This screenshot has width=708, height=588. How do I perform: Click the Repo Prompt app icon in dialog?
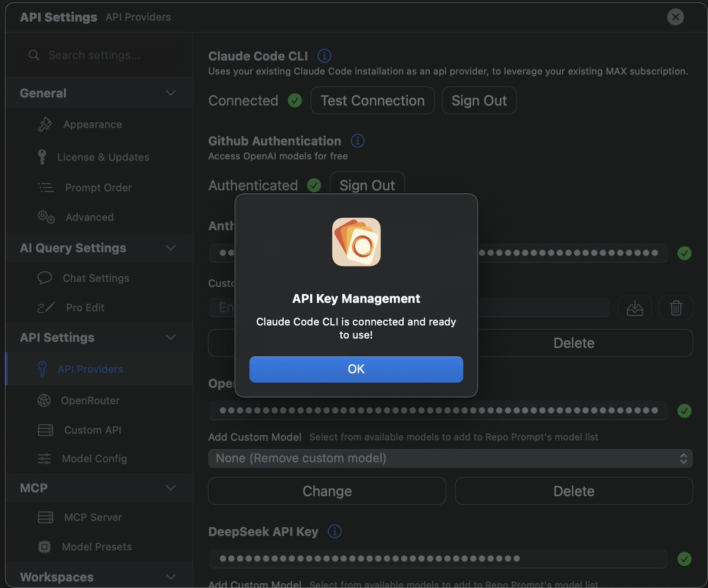(356, 242)
